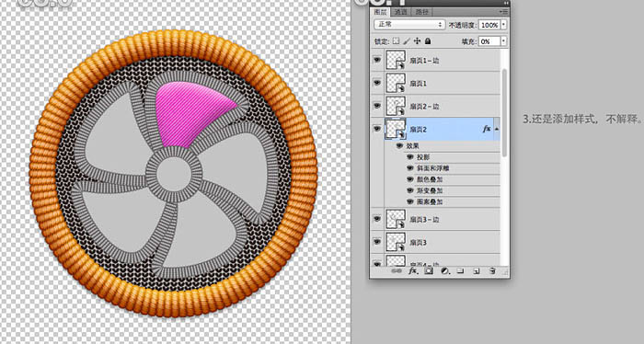Toggle visibility of the 扇页2 layer
Viewport: 644px width, 344px height.
(377, 129)
